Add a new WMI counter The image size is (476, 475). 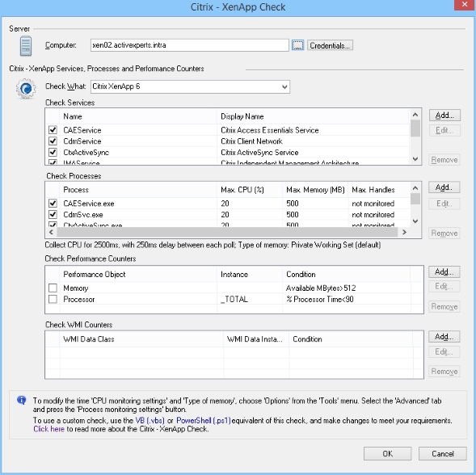(x=444, y=337)
